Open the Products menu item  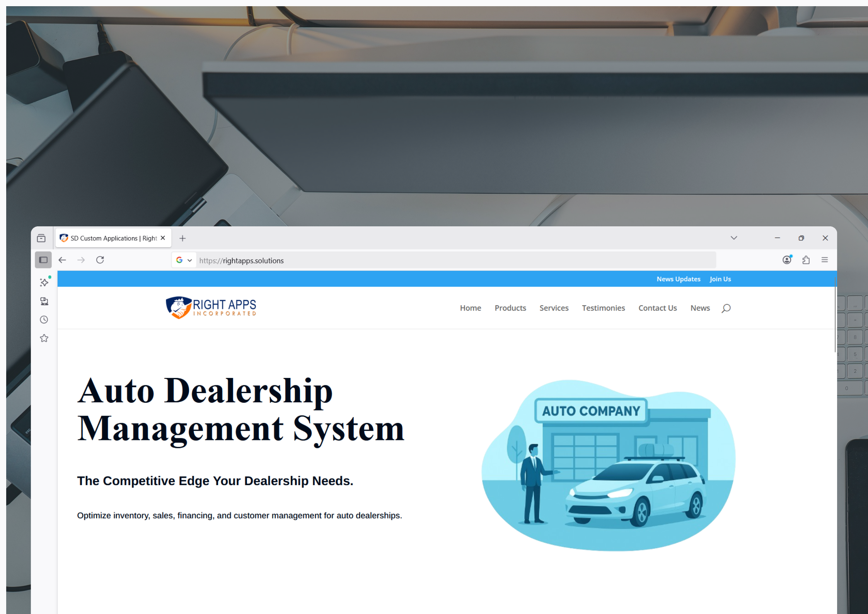[510, 308]
